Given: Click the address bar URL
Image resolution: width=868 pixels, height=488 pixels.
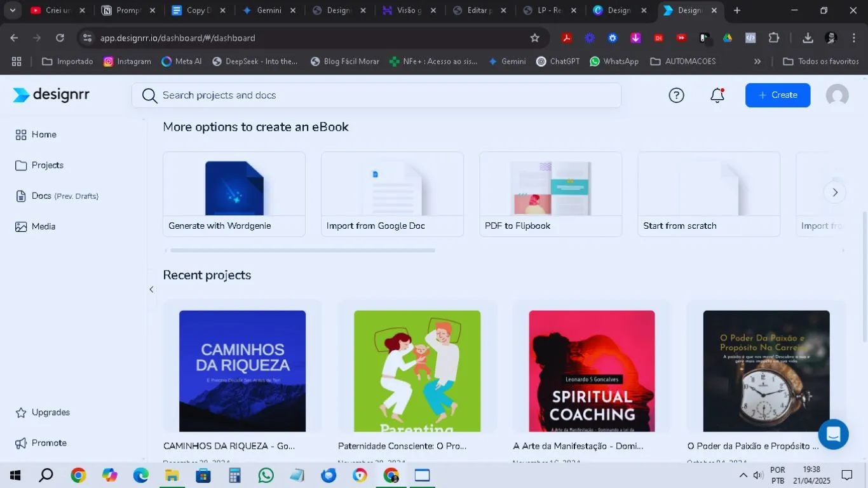Looking at the screenshot, I should (x=178, y=38).
